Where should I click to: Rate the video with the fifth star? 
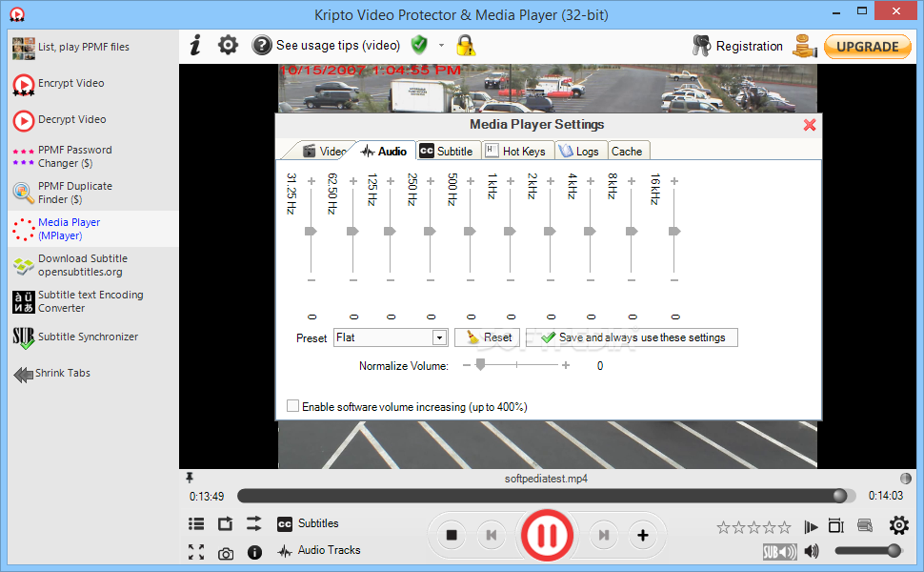784,527
